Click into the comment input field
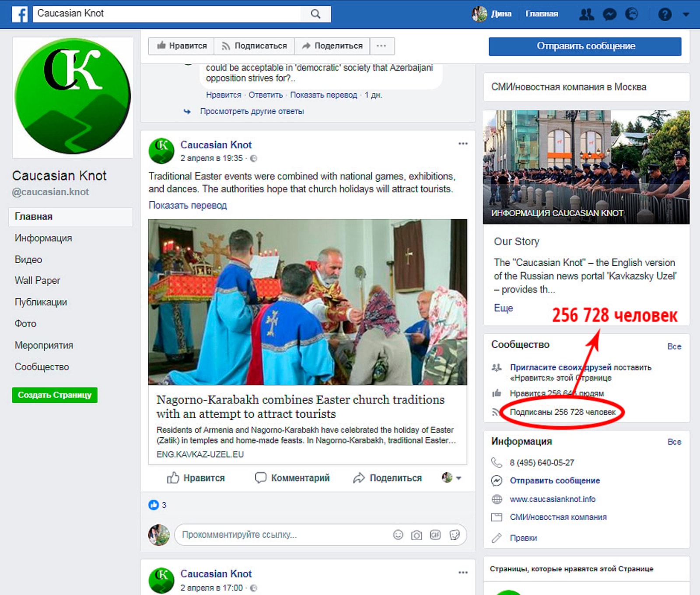 coord(280,535)
